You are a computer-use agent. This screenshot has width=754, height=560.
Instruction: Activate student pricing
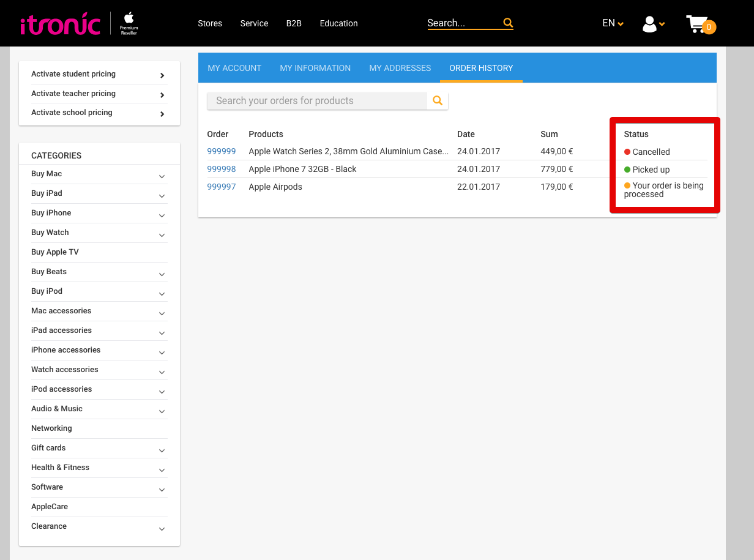(99, 75)
